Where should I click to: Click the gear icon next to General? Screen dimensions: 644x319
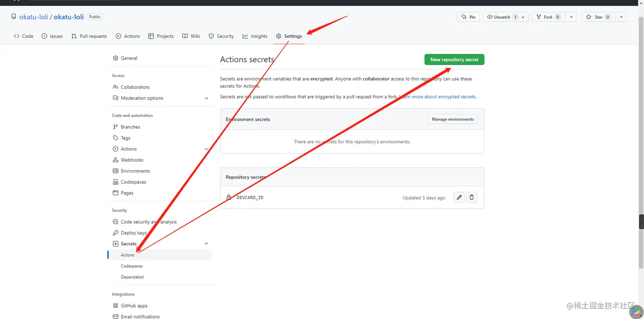tap(115, 58)
